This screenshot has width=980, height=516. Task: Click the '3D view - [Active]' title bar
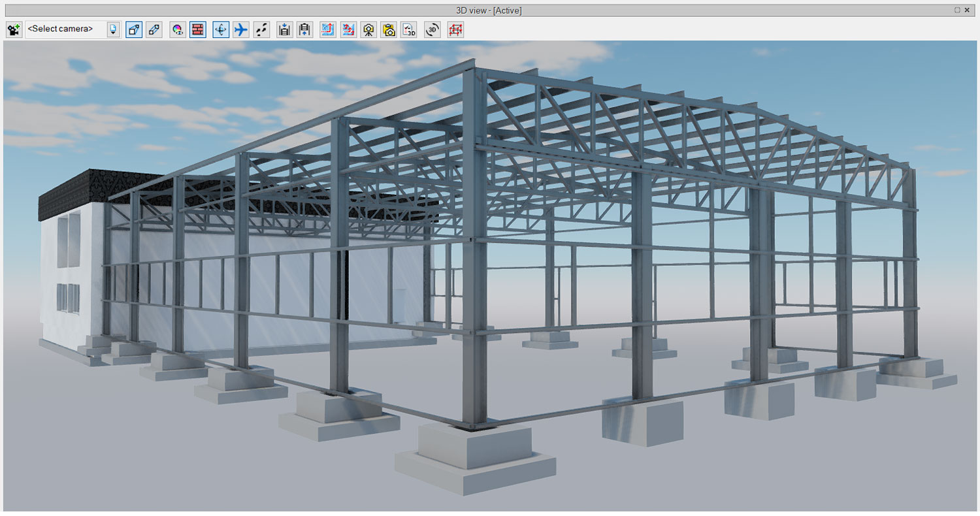[489, 10]
